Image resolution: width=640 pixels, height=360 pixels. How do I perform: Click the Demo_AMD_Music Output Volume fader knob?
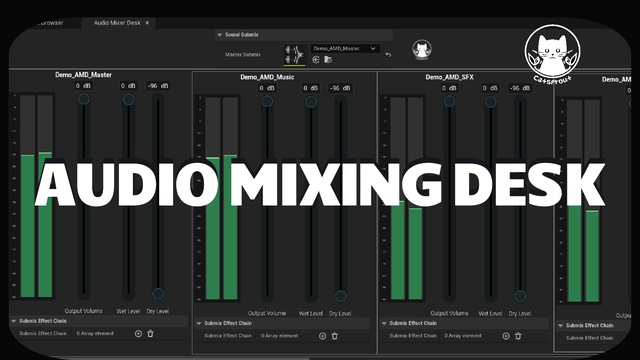267,101
